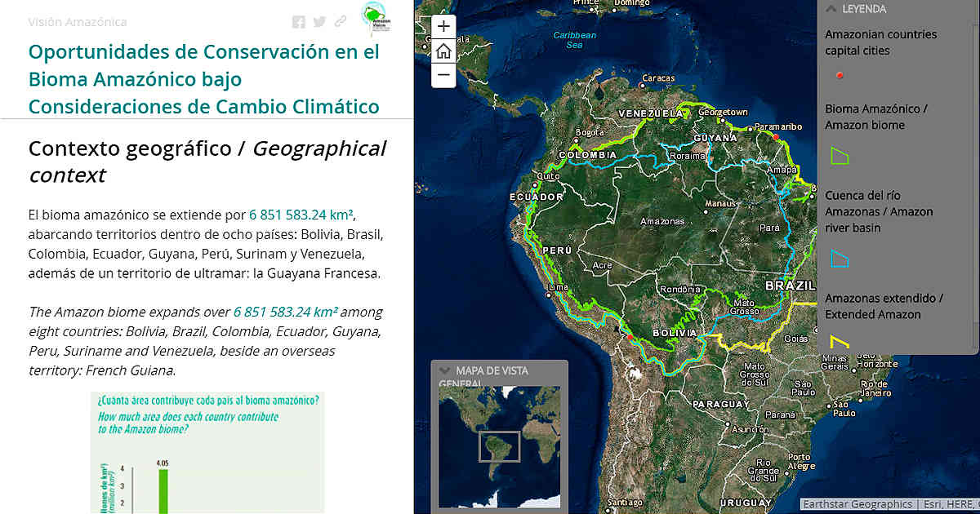This screenshot has width=980, height=514.
Task: Collapse the Leyenda panel
Action: tap(831, 9)
